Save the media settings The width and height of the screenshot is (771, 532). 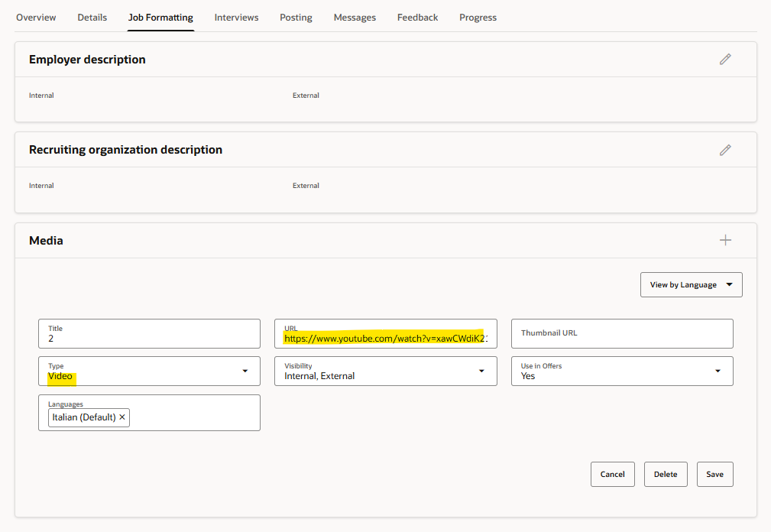[714, 474]
